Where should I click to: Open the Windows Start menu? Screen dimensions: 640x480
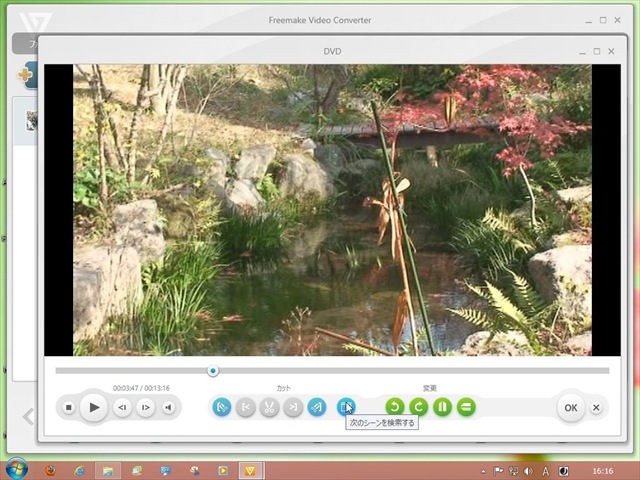click(x=16, y=469)
